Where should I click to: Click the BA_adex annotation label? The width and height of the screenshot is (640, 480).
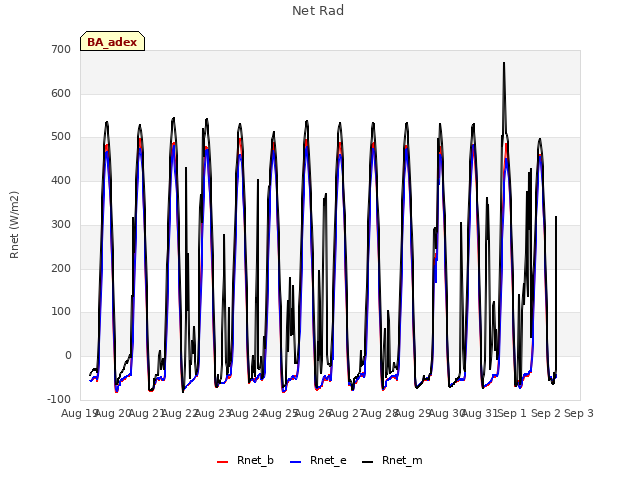(112, 41)
